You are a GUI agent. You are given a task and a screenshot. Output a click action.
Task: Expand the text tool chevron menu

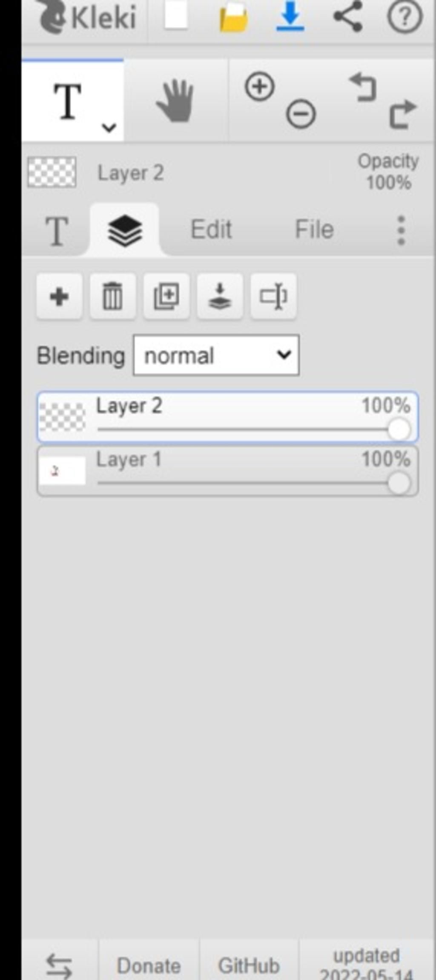pyautogui.click(x=109, y=127)
